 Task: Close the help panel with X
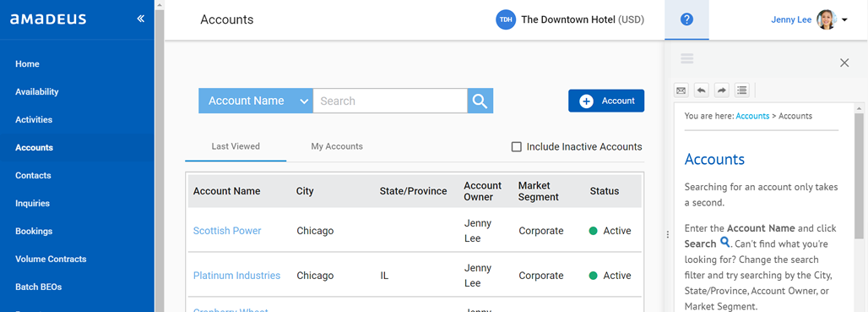[x=844, y=63]
